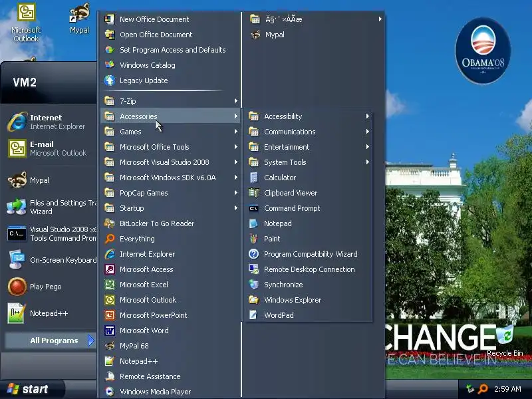
Task: Click the 2:59 AM taskbar clock
Action: tap(507, 389)
